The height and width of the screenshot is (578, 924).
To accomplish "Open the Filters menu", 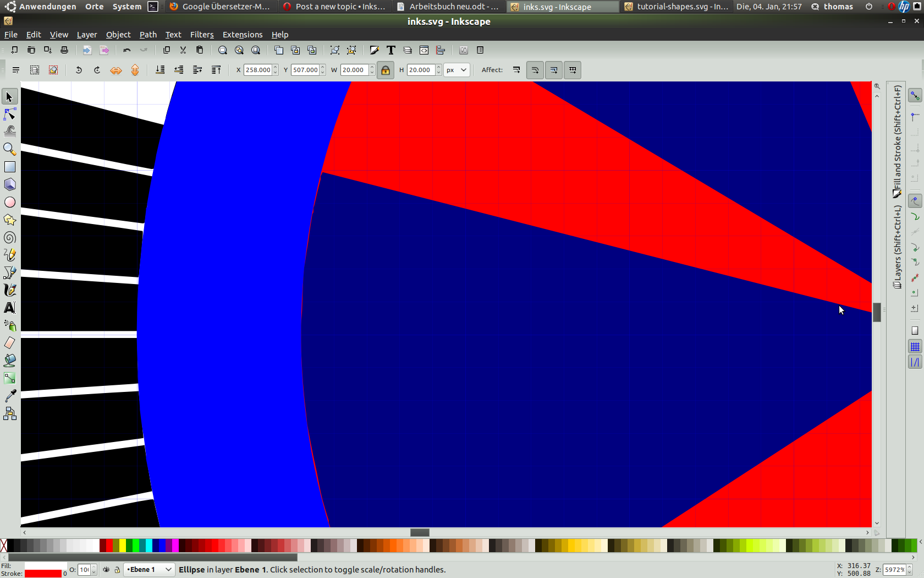I will (201, 35).
